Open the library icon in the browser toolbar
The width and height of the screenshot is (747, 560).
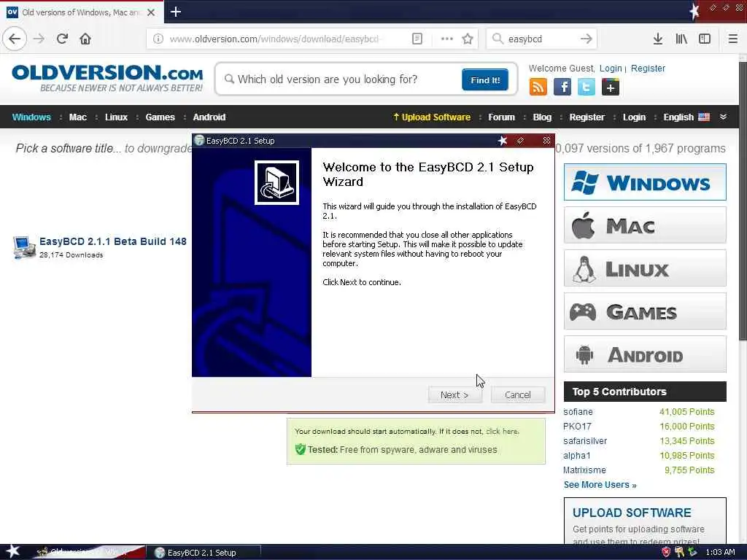[x=681, y=39]
